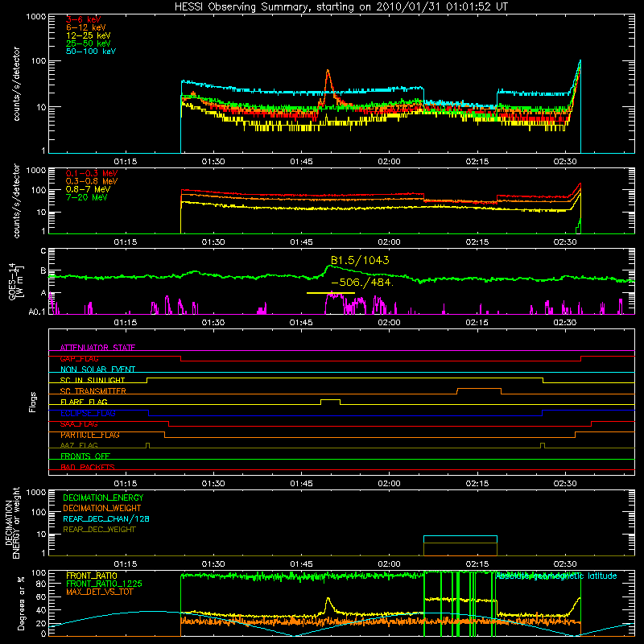Image resolution: width=644 pixels, height=644 pixels.
Task: Click the SC_IN_SUNLIGHT flag label
Action: 93,380
